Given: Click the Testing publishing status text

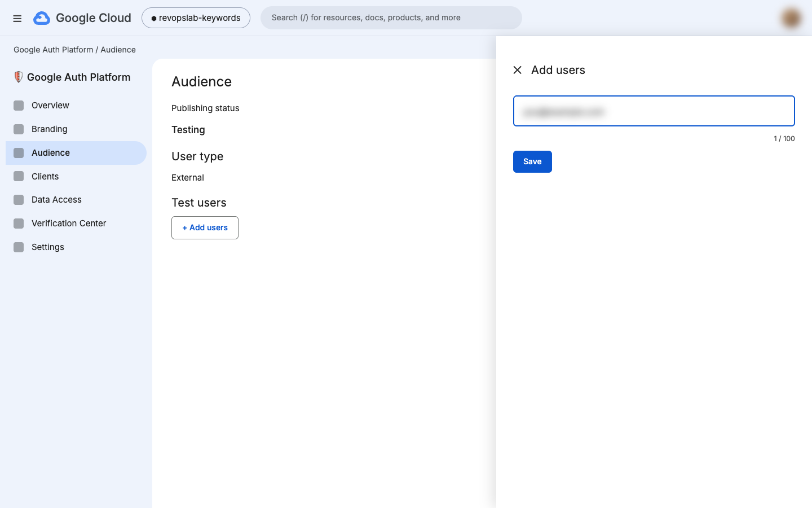Looking at the screenshot, I should (188, 130).
